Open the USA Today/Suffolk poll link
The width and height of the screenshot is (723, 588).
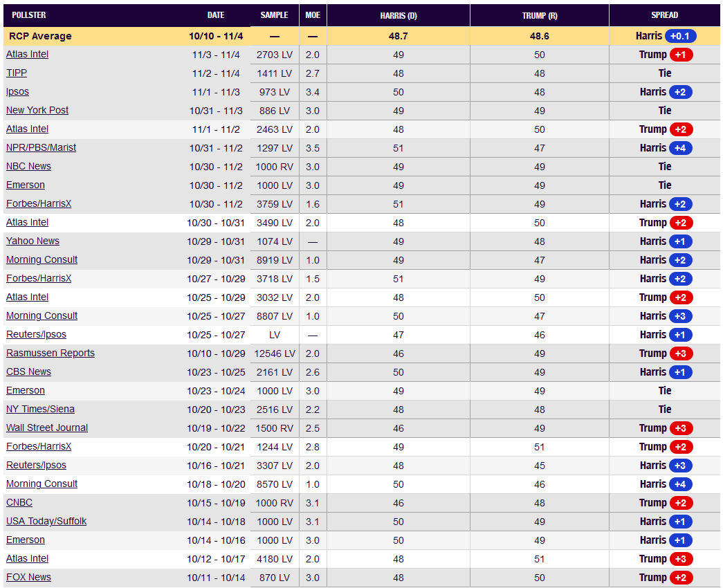[x=46, y=522]
